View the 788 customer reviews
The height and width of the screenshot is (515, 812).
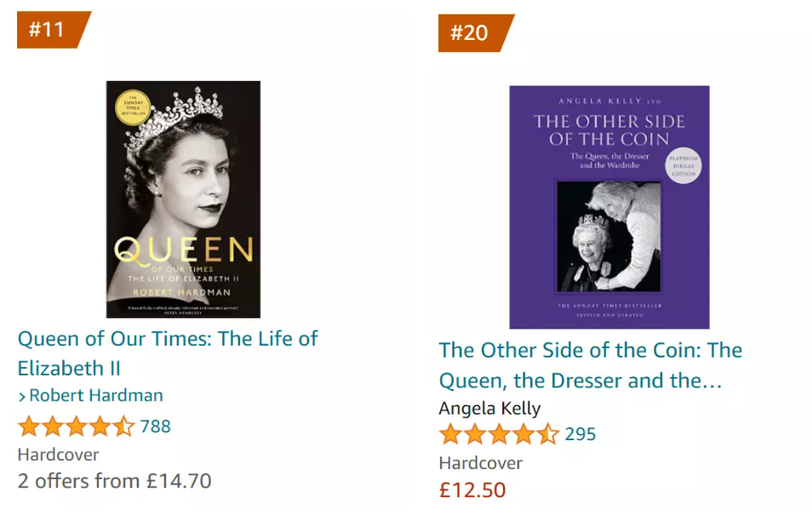(156, 426)
